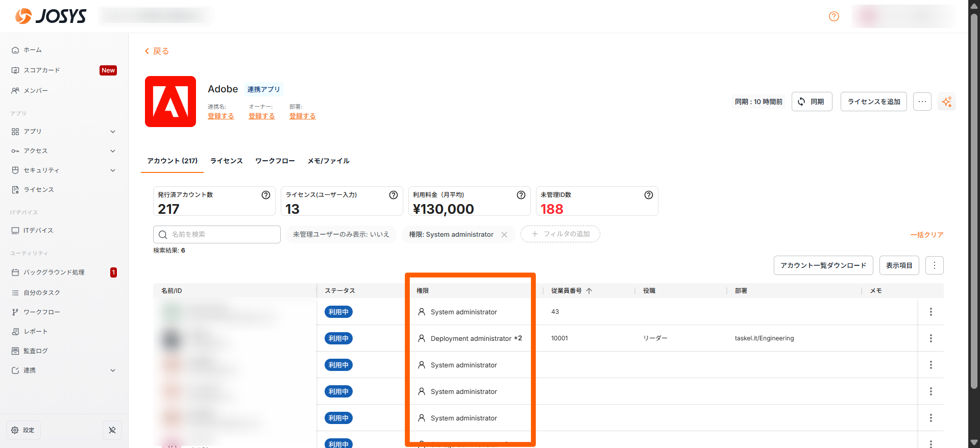
Task: Open the three-dot menu beside ライセンスを追加
Action: [x=922, y=102]
